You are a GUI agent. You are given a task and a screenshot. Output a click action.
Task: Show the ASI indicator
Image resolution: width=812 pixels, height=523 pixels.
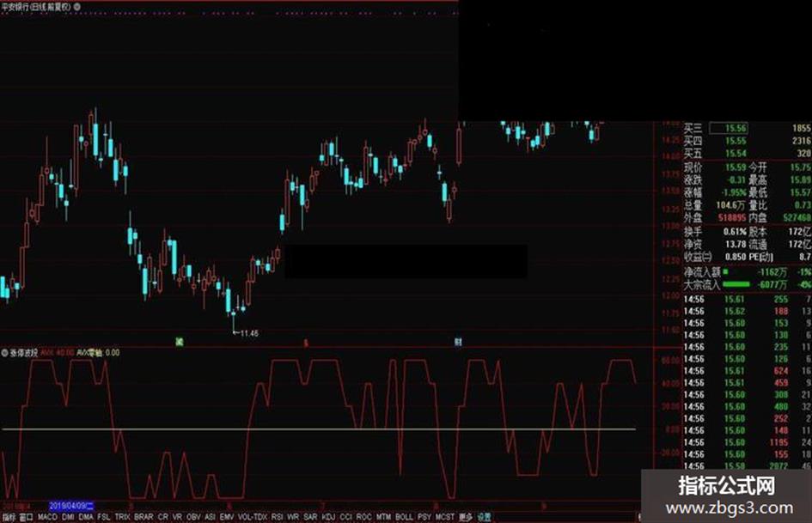(x=210, y=517)
